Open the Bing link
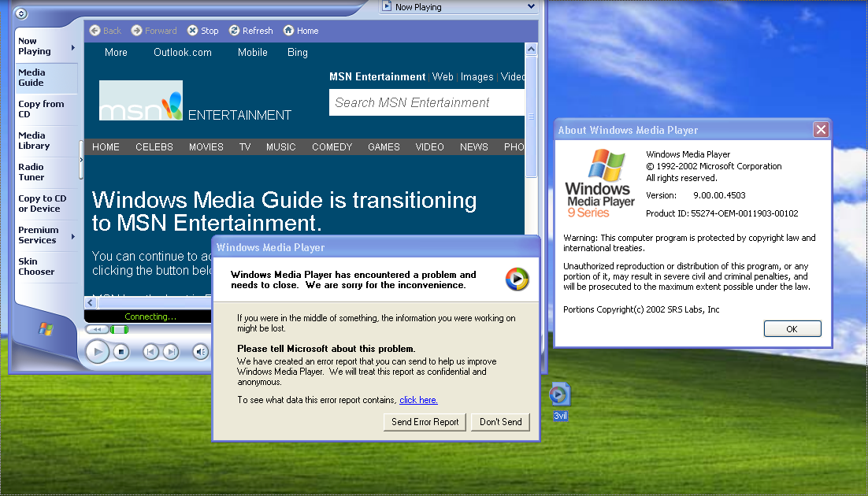 pos(297,52)
